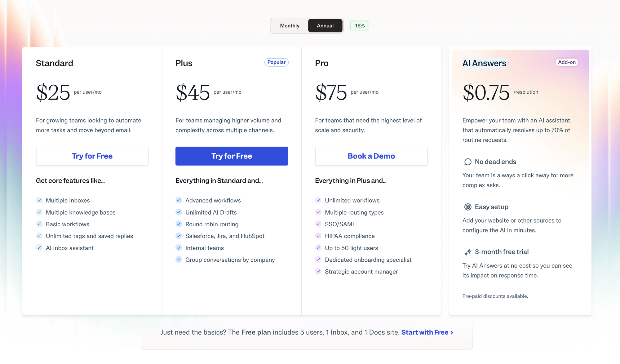
Task: Click Try for Free under Standard plan
Action: (92, 156)
